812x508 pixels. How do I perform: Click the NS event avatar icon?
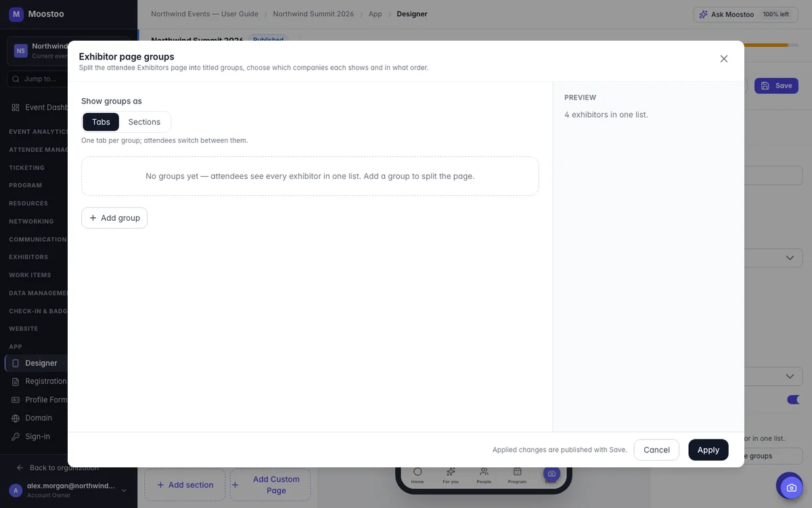pos(21,51)
